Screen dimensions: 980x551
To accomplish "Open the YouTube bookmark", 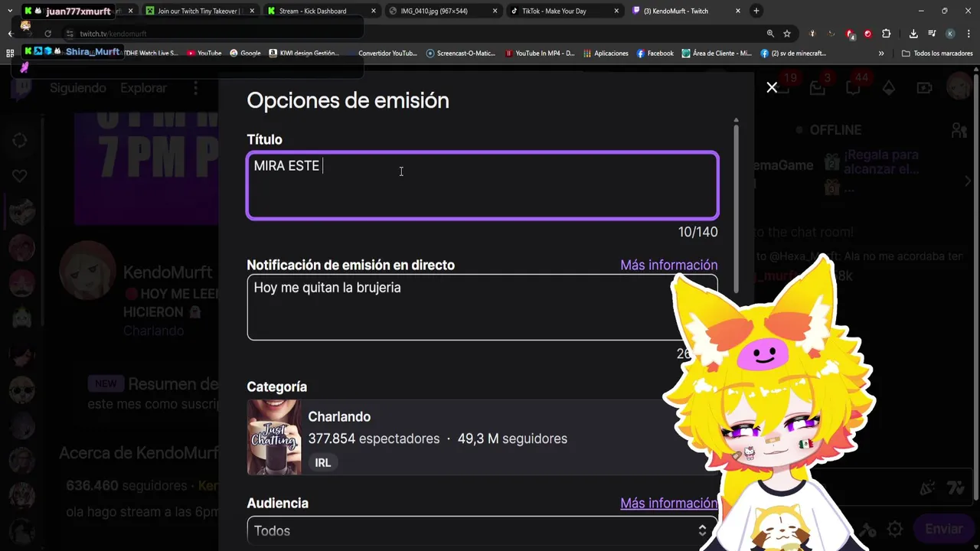I will tap(204, 54).
